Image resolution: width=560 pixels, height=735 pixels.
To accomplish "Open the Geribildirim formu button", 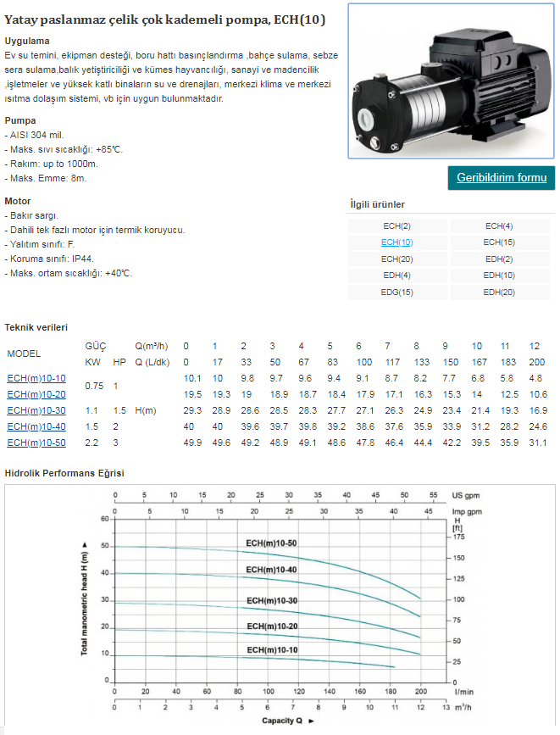I will click(x=502, y=178).
